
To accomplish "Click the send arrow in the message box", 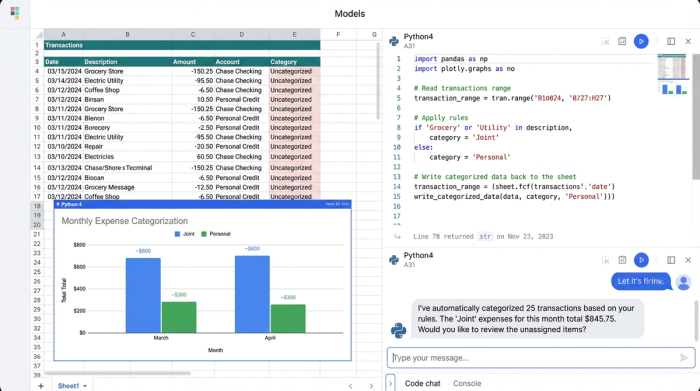I will pos(684,358).
